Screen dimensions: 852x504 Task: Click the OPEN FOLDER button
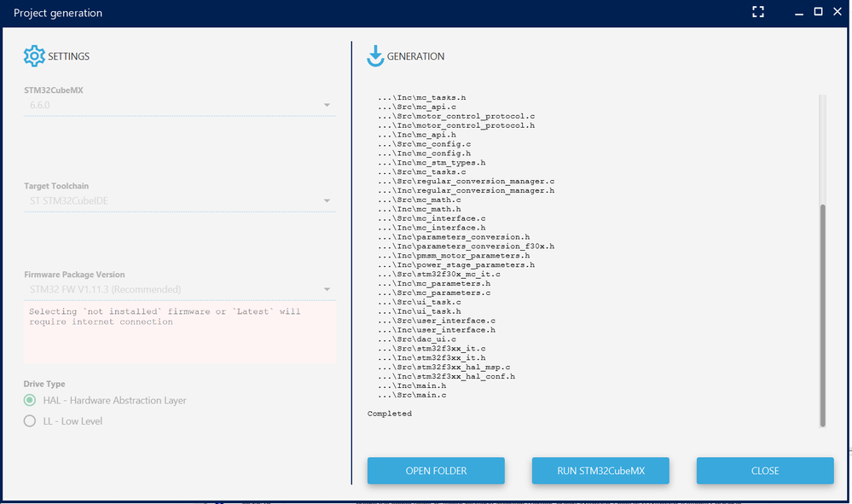436,471
